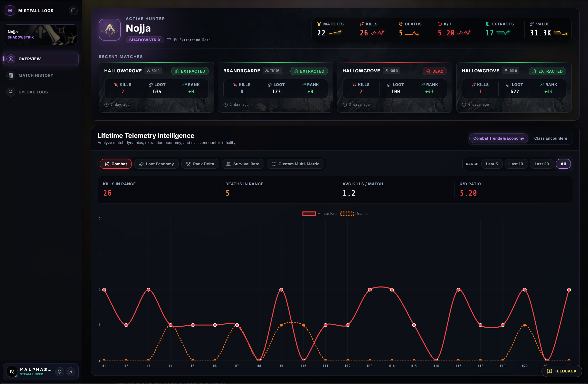Click the logout icon
The width and height of the screenshot is (588, 384).
coord(71,371)
